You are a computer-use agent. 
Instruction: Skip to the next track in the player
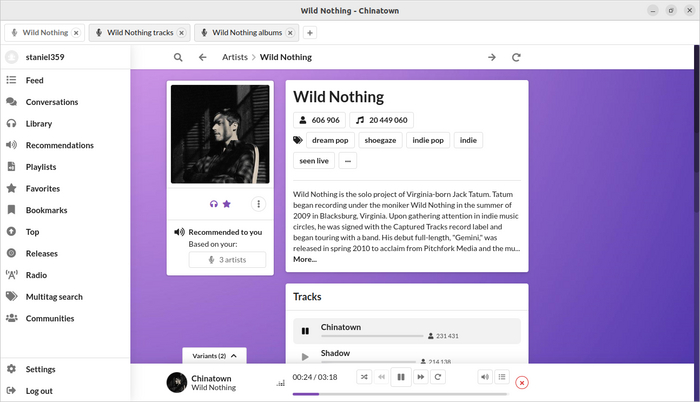[419, 377]
